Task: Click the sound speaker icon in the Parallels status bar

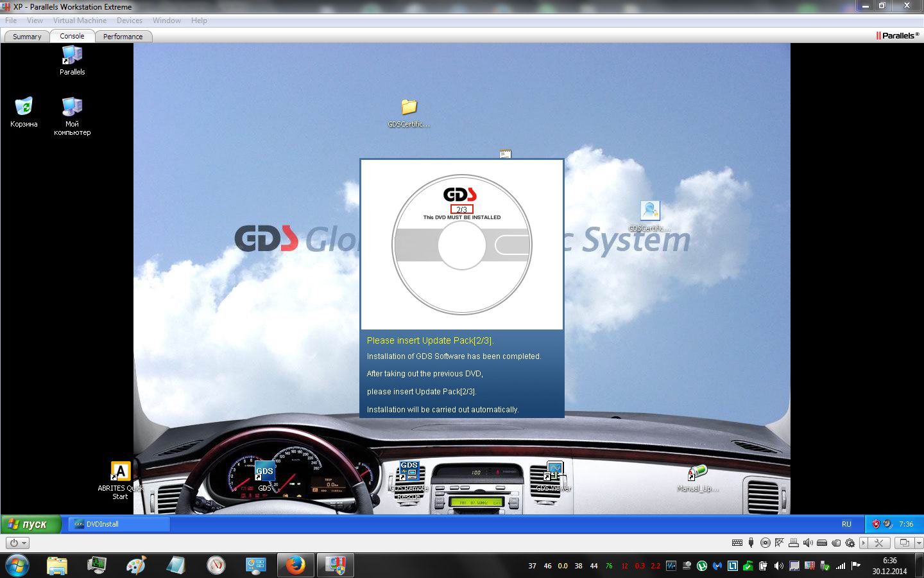Action: (808, 543)
